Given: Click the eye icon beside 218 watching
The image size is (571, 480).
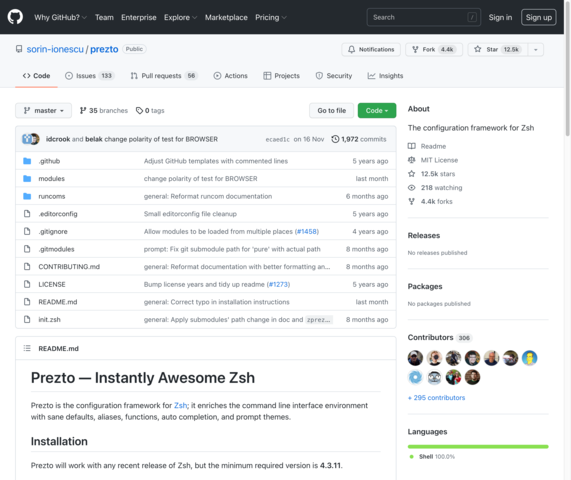Looking at the screenshot, I should [411, 188].
